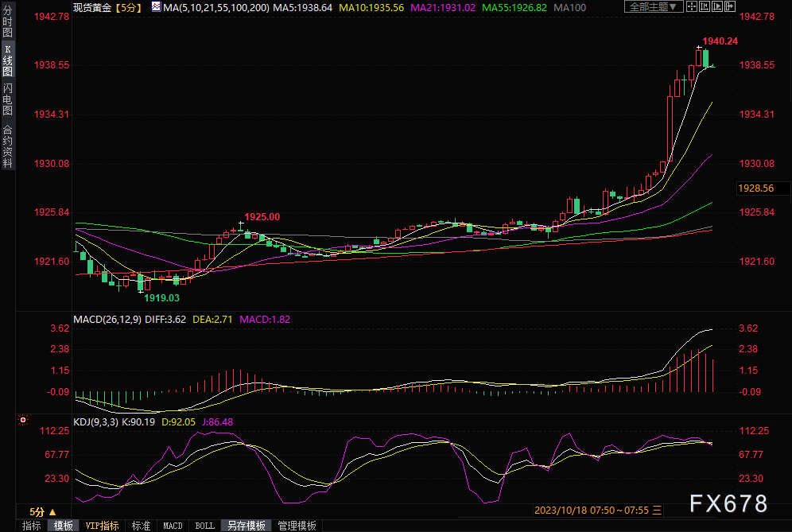Click the crosshair cursor icon
This screenshot has height=532, width=792.
click(x=692, y=6)
